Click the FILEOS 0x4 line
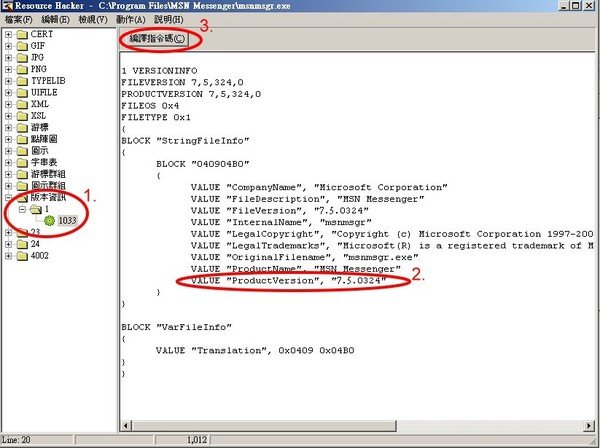600x448 pixels. coord(150,106)
